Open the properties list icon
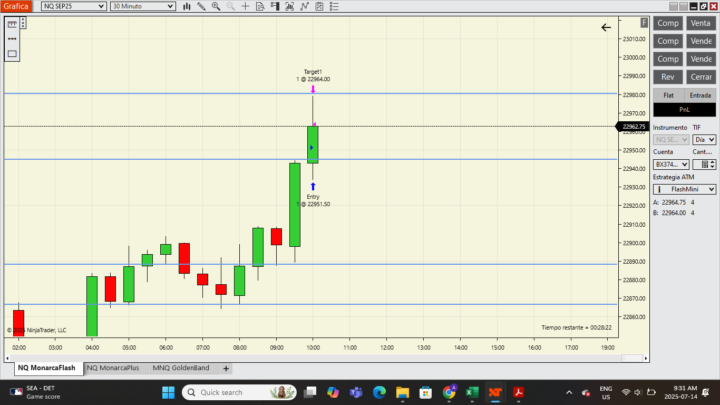This screenshot has width=720, height=405. 334,6
